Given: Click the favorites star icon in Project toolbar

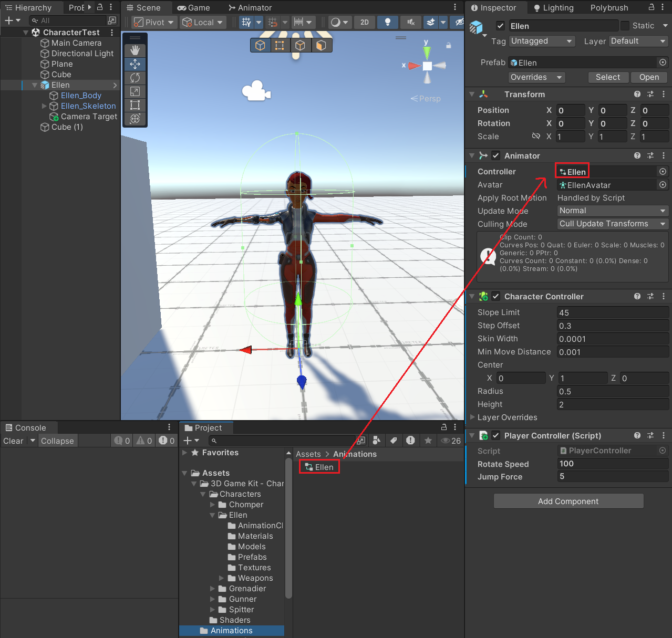Looking at the screenshot, I should tap(428, 441).
